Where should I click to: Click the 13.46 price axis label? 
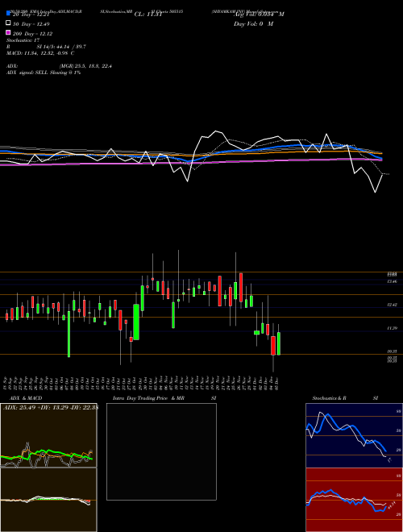(393, 281)
